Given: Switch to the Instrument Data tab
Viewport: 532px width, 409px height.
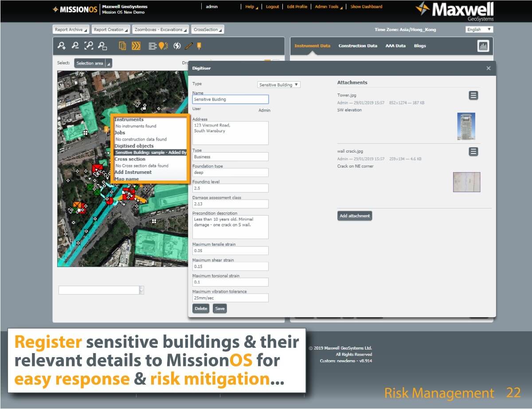Looking at the screenshot, I should click(312, 46).
